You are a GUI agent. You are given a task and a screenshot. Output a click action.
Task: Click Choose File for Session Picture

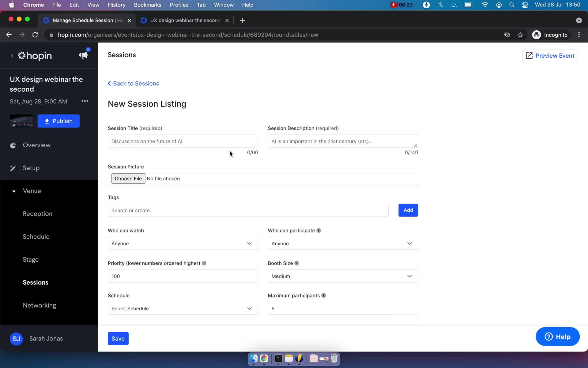click(x=128, y=178)
